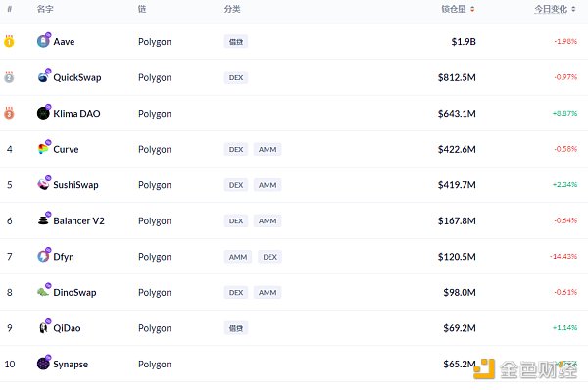The width and height of the screenshot is (588, 390).
Task: Select the Synapse purple logo icon
Action: [43, 364]
